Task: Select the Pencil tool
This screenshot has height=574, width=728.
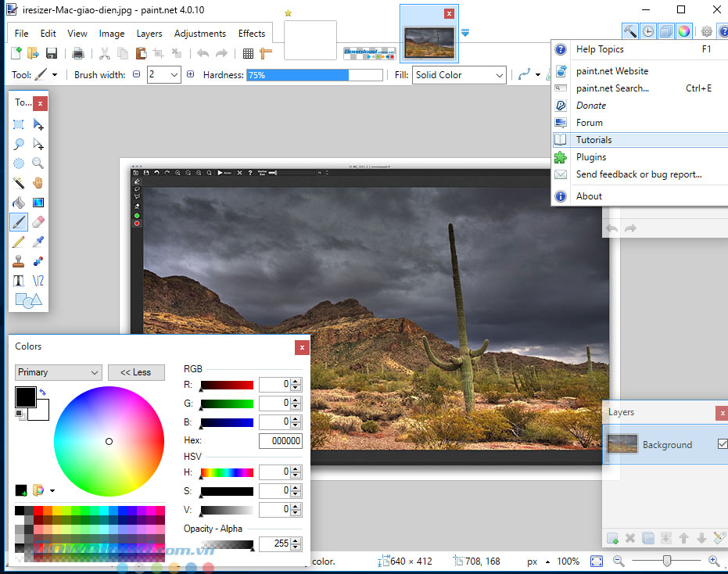Action: pos(19,242)
